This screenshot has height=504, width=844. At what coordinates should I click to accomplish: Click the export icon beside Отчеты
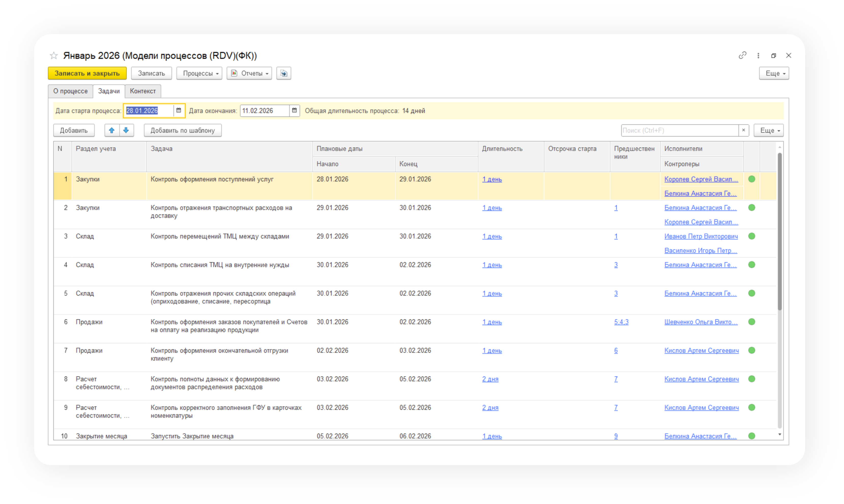(284, 73)
